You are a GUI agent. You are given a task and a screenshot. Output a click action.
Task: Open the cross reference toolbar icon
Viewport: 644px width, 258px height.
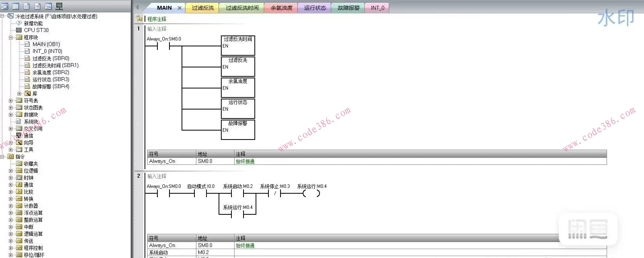(48, 6)
